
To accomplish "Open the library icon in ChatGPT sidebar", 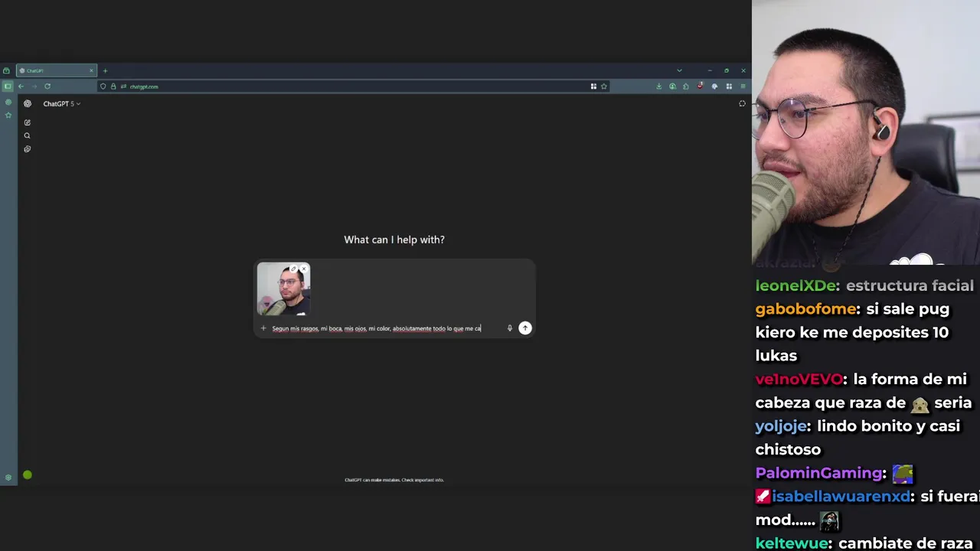I will (27, 149).
